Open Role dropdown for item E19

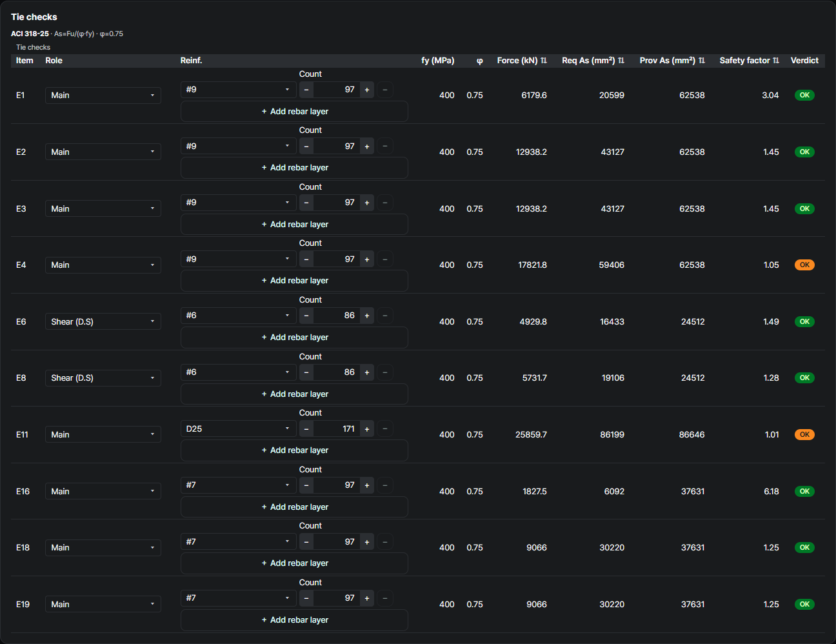coord(103,605)
